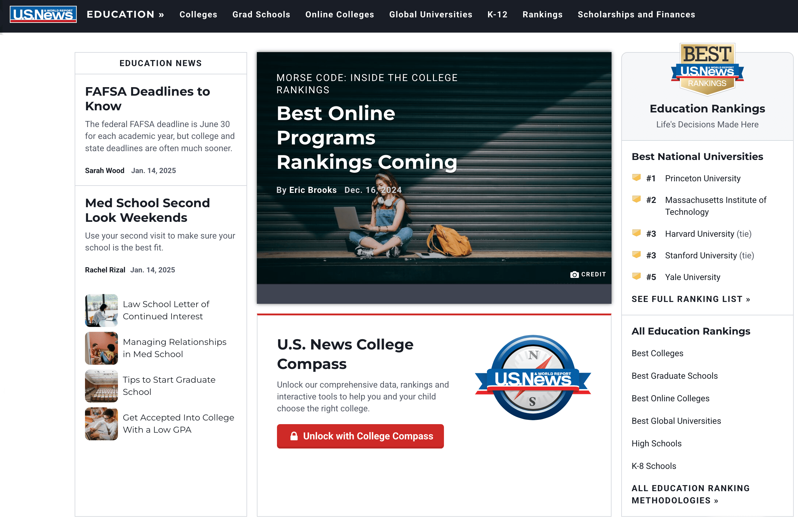Click Get Accepted Low GPA thumbnail

click(101, 424)
